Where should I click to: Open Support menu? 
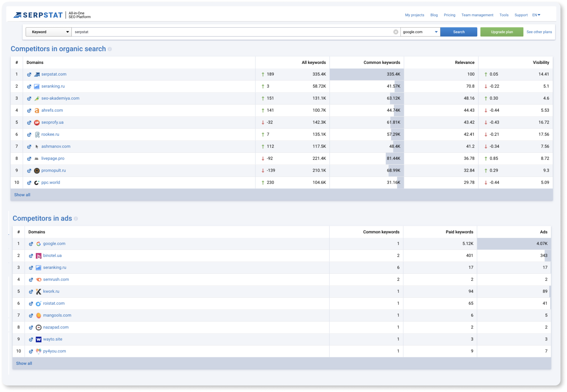point(521,15)
